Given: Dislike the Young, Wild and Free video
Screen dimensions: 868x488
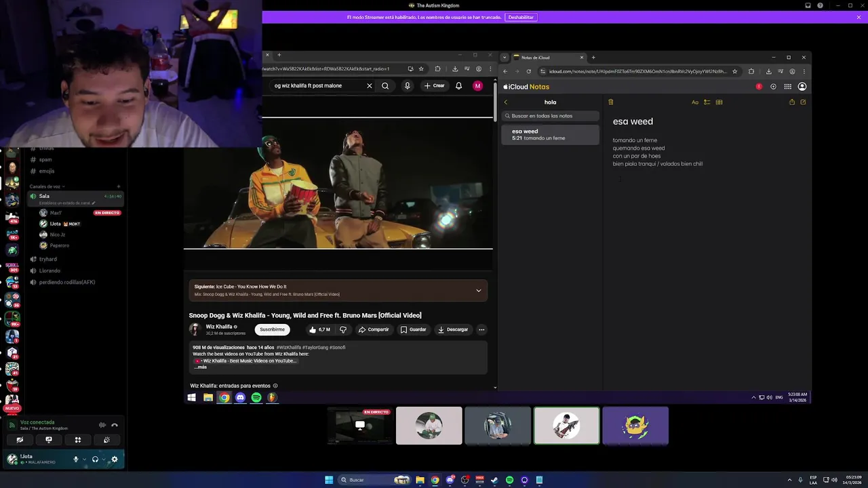Looking at the screenshot, I should (x=343, y=329).
